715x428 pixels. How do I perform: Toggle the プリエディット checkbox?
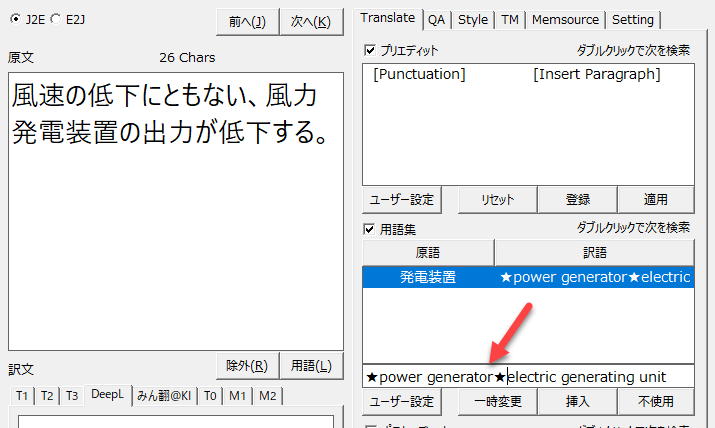370,50
